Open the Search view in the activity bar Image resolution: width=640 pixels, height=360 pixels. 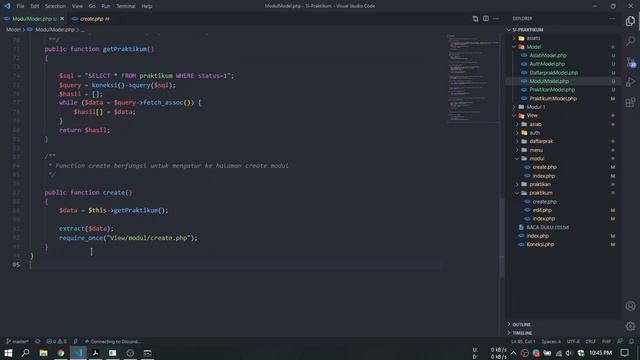coord(630,41)
